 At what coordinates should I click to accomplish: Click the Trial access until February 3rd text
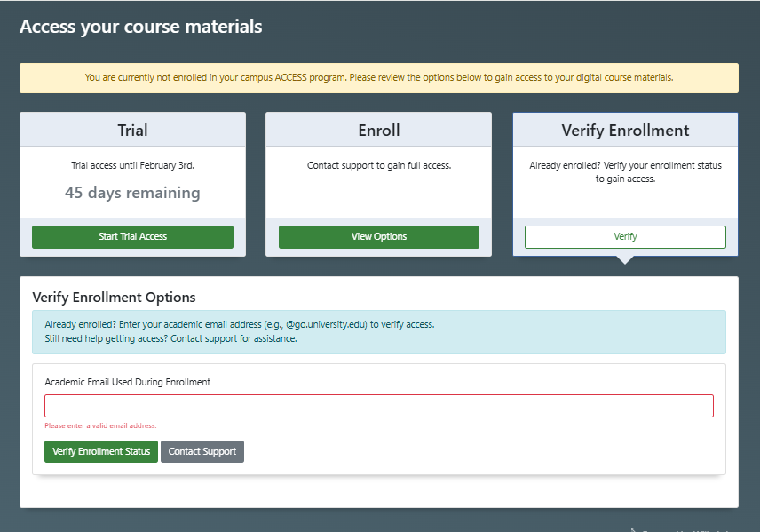[x=131, y=164]
